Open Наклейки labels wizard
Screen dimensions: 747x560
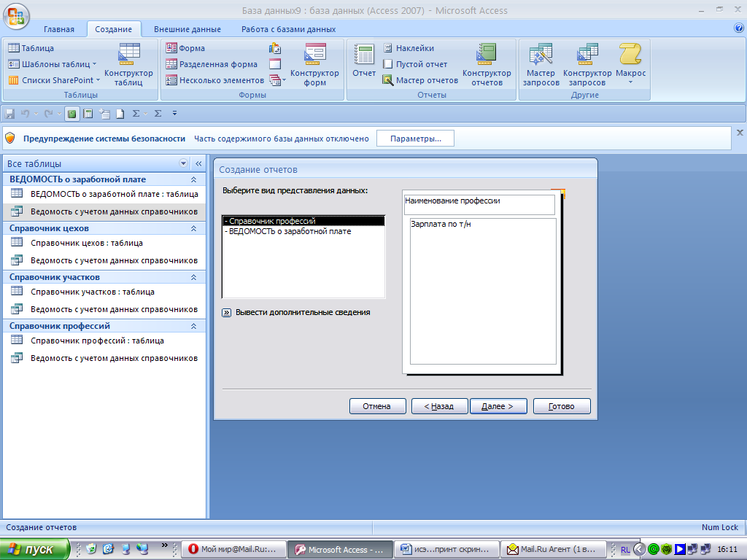tap(409, 48)
